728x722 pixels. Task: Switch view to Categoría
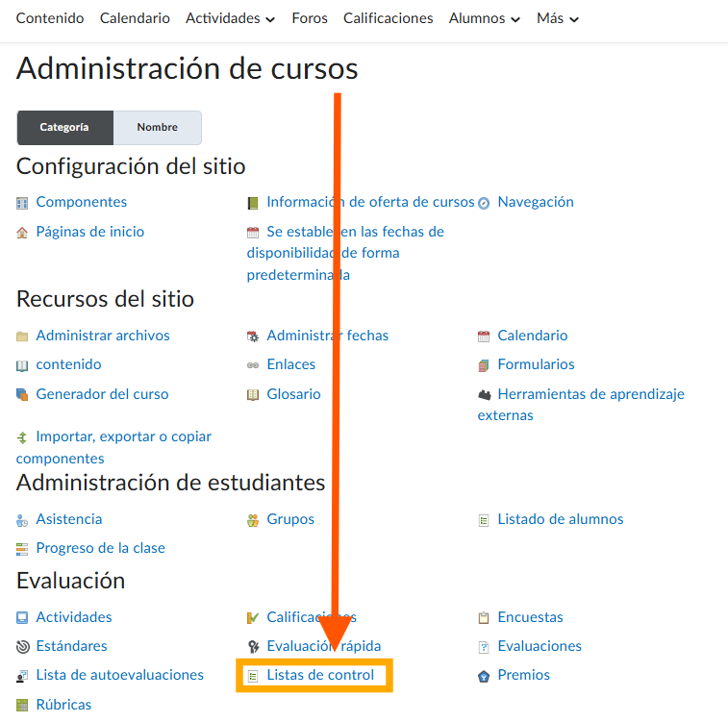tap(64, 127)
